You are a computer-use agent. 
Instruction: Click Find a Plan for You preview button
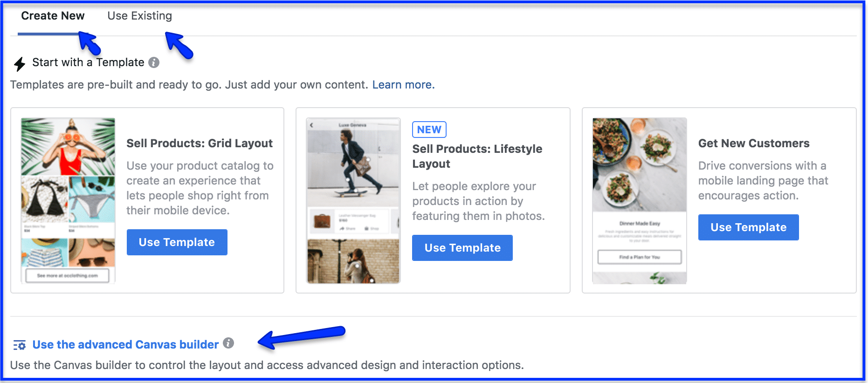coord(640,257)
